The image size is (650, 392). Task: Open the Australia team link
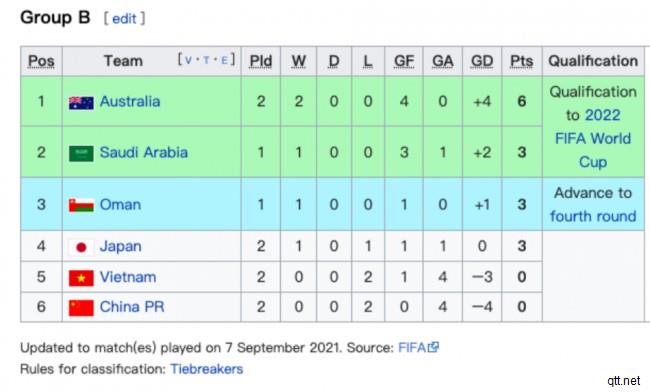pos(130,102)
